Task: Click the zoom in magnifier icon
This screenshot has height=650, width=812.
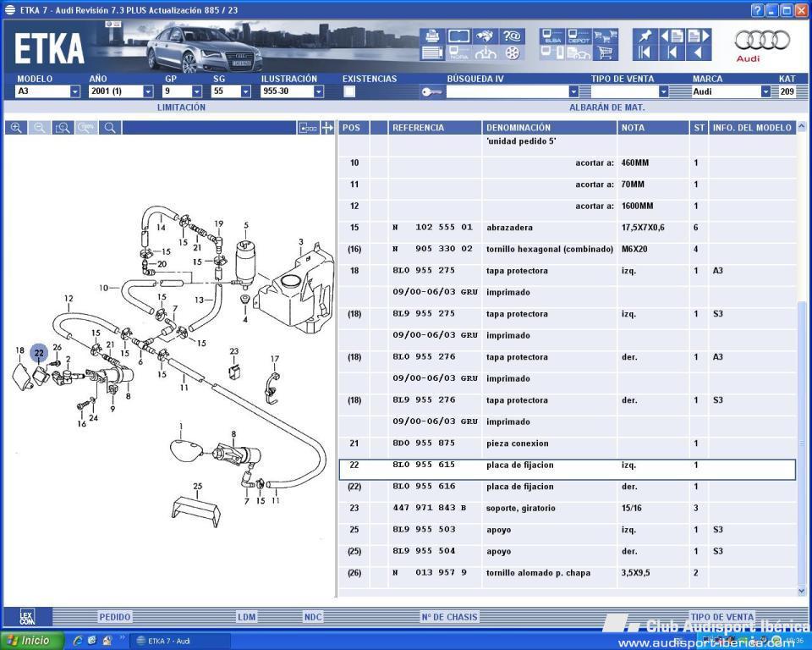Action: [16, 128]
